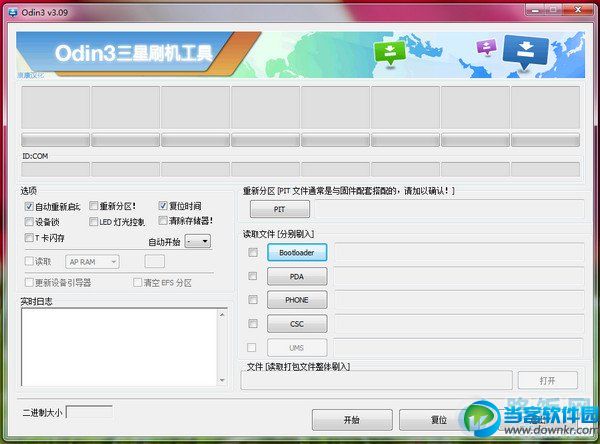600x444 pixels.
Task: Click the 开始 start button
Action: coord(352,420)
